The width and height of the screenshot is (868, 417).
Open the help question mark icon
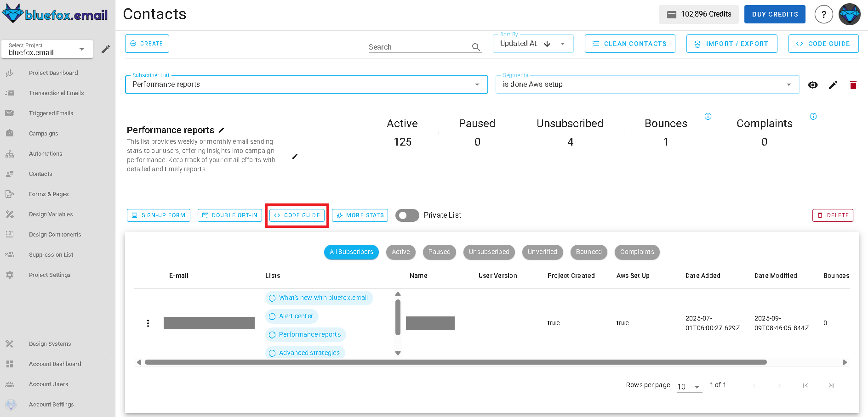coord(823,14)
